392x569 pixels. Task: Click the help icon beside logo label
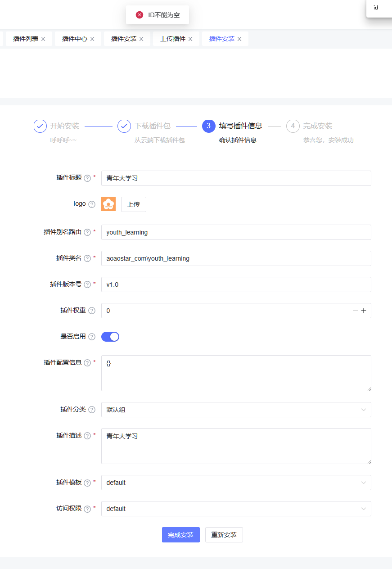coord(92,204)
